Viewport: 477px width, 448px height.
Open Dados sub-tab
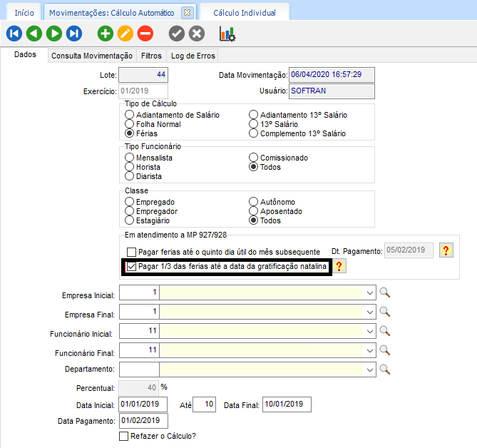(x=25, y=54)
